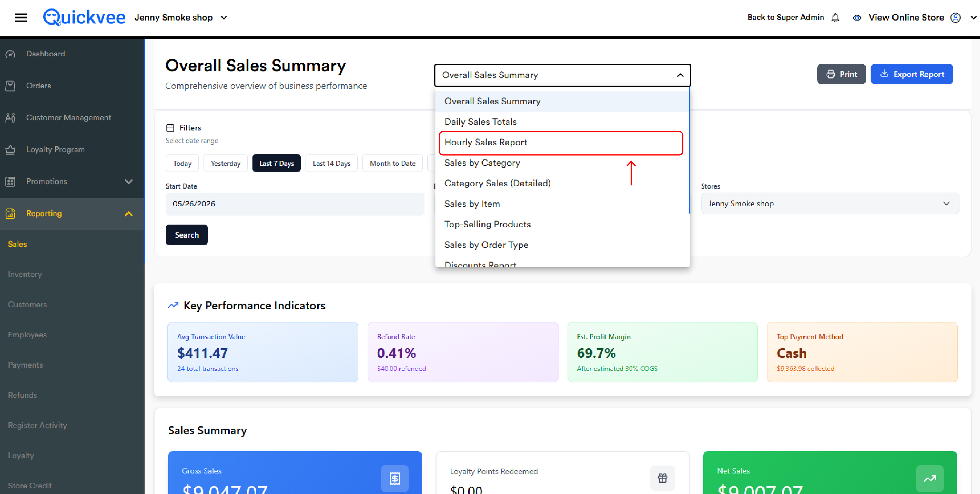The image size is (980, 494).
Task: Collapse the Reporting sidebar section
Action: pos(129,214)
